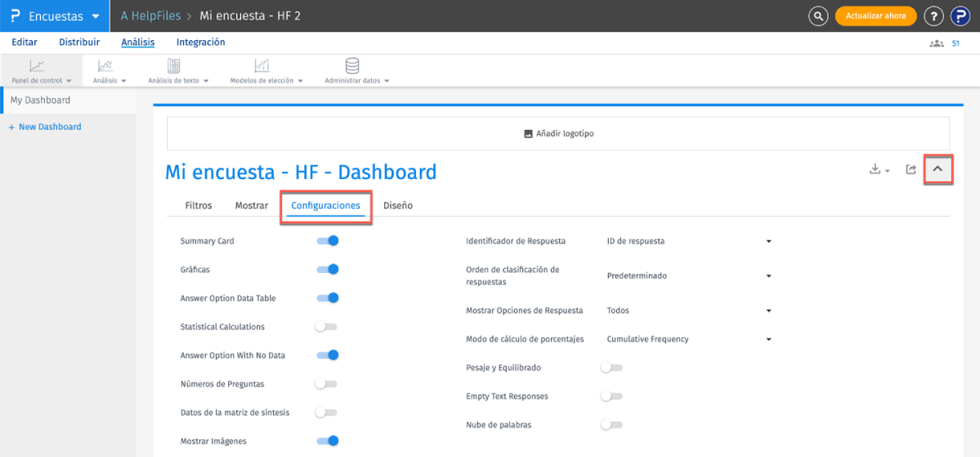Enable the Statistical Calculations toggle

(326, 327)
